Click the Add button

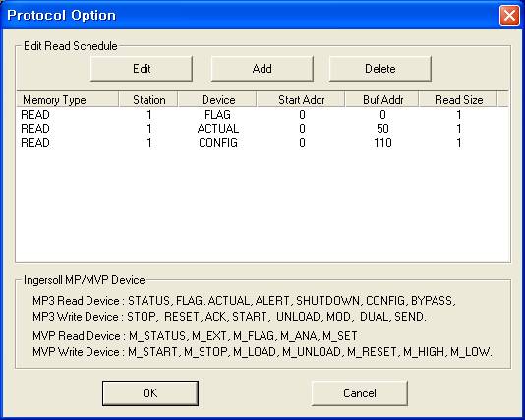(262, 69)
